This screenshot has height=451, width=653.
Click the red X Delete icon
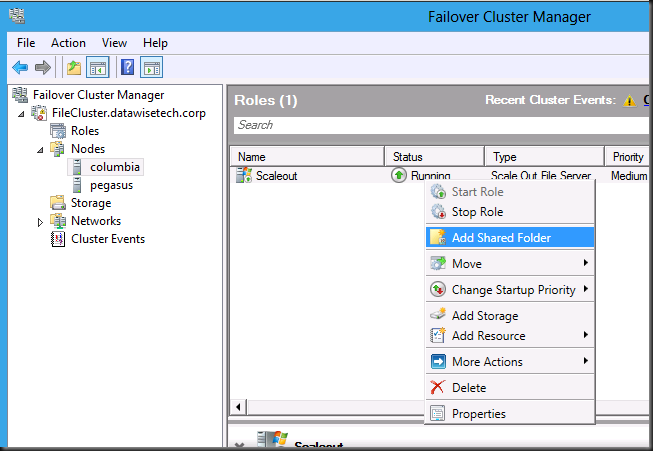point(438,387)
